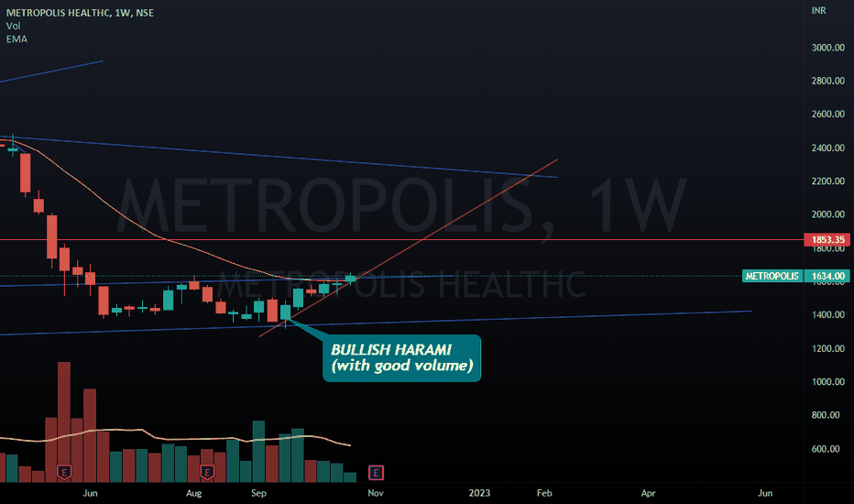Click the Nov time axis label
Image resolution: width=854 pixels, height=504 pixels.
[x=376, y=493]
